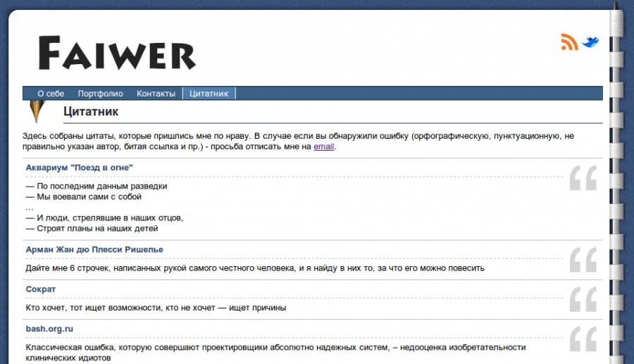Click quote mark icon beside Ришелье quote
The height and width of the screenshot is (364, 634).
pyautogui.click(x=583, y=260)
